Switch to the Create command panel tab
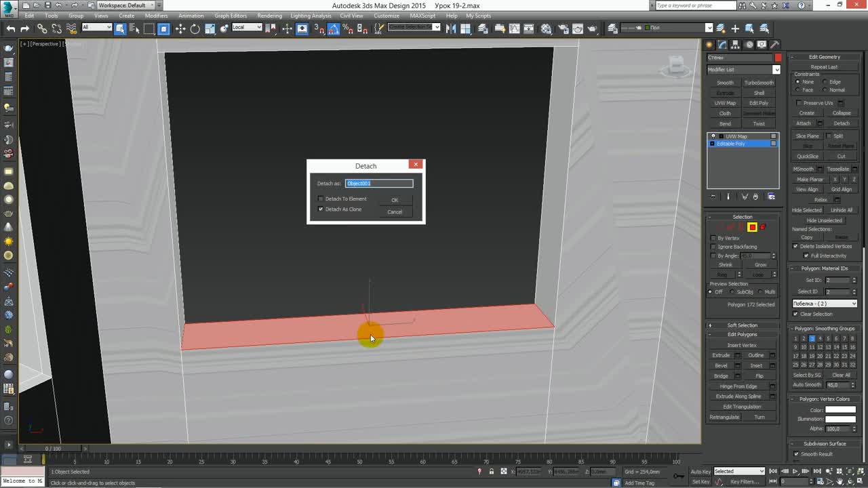This screenshot has height=488, width=868. tap(710, 45)
